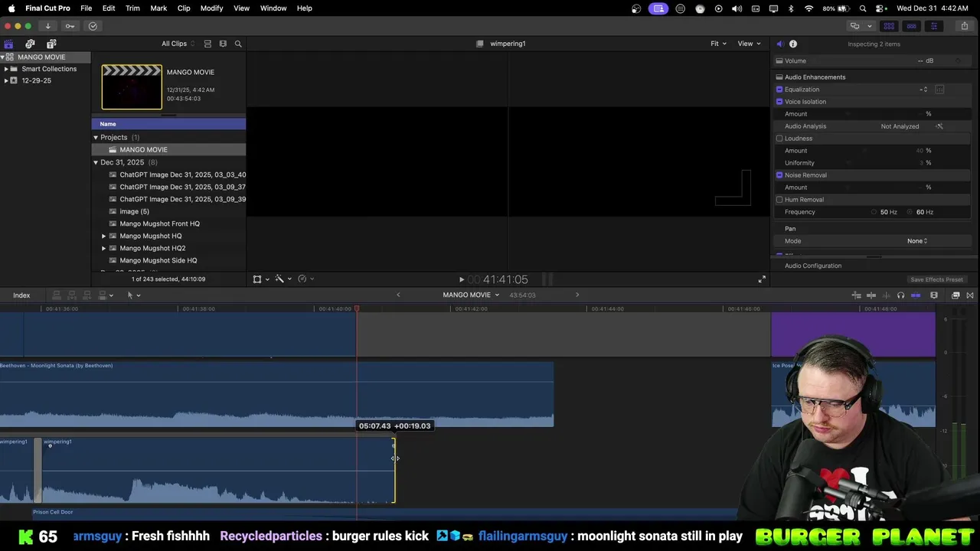Open the Pan Mode None dropdown
Viewport: 980px width, 551px height.
pos(917,241)
